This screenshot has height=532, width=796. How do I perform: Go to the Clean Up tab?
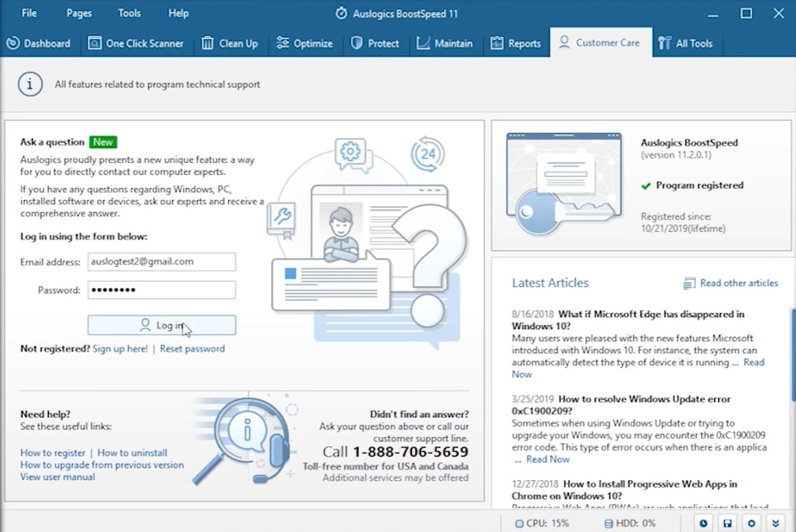(x=230, y=43)
